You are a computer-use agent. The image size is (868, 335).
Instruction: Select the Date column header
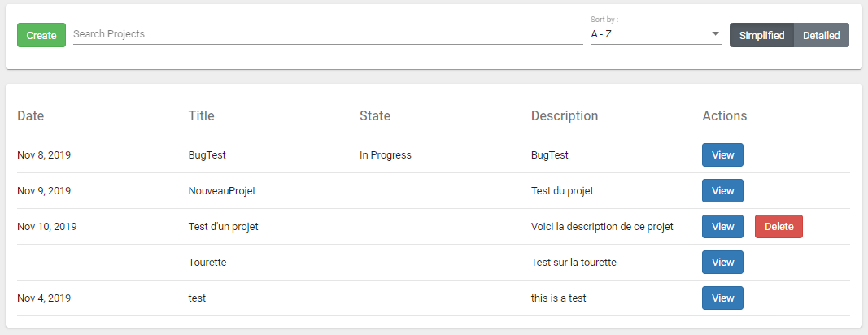click(x=30, y=115)
